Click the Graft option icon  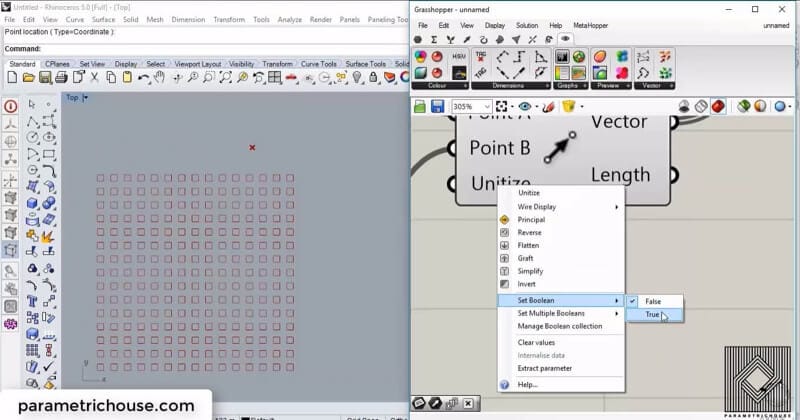coord(504,258)
